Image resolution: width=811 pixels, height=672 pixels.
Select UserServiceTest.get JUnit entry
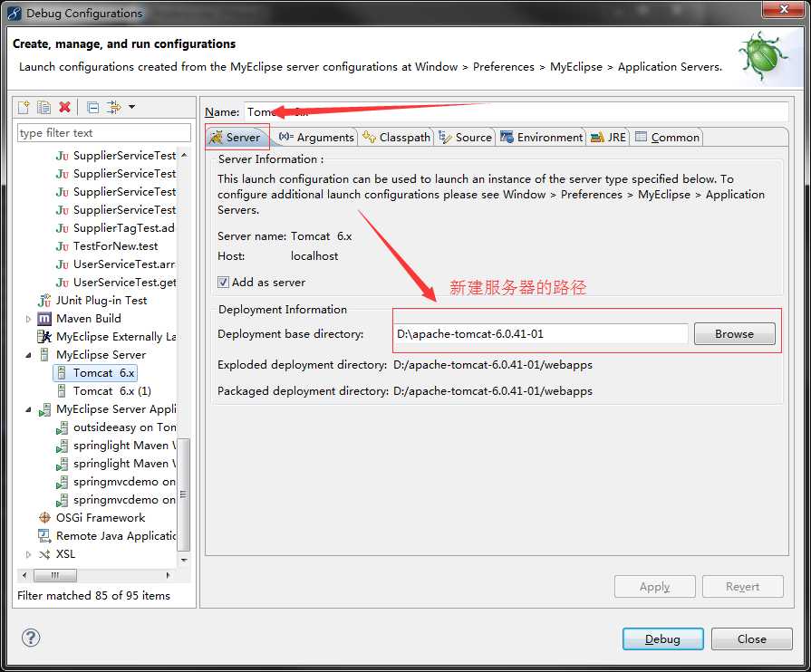(124, 283)
